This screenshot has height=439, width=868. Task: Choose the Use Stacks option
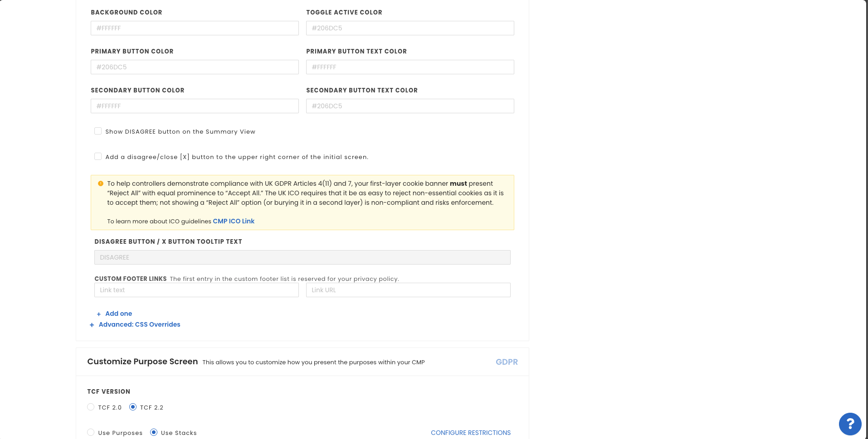pyautogui.click(x=154, y=433)
